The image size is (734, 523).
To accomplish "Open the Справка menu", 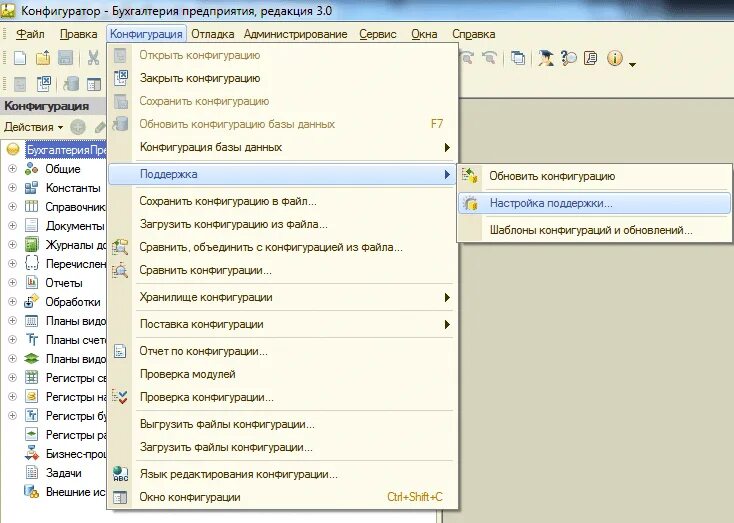I will (x=473, y=34).
